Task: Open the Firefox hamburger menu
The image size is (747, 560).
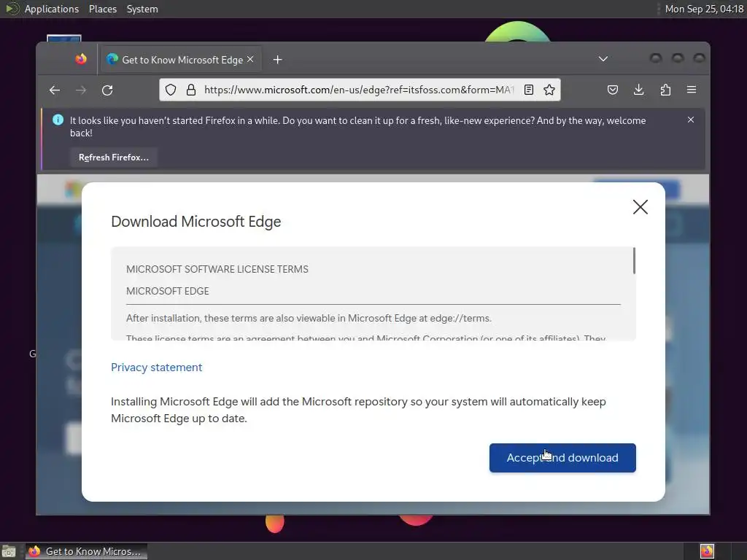Action: (692, 90)
